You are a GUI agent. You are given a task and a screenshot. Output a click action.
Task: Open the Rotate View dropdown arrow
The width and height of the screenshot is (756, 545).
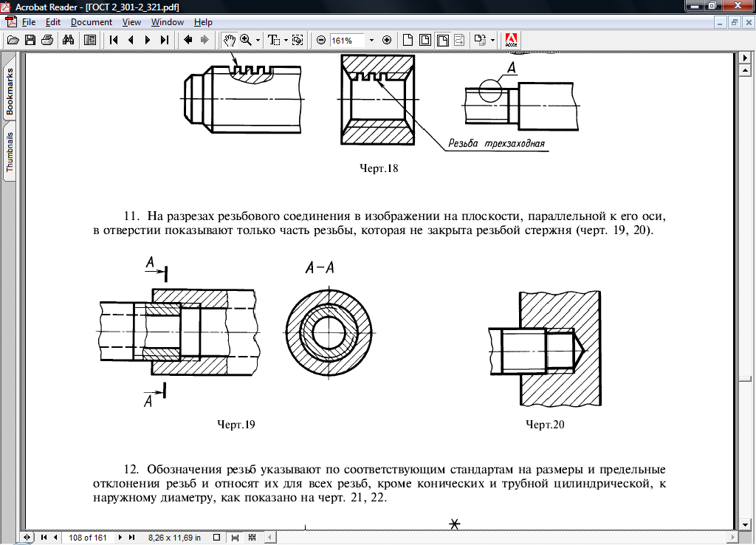[x=492, y=41]
